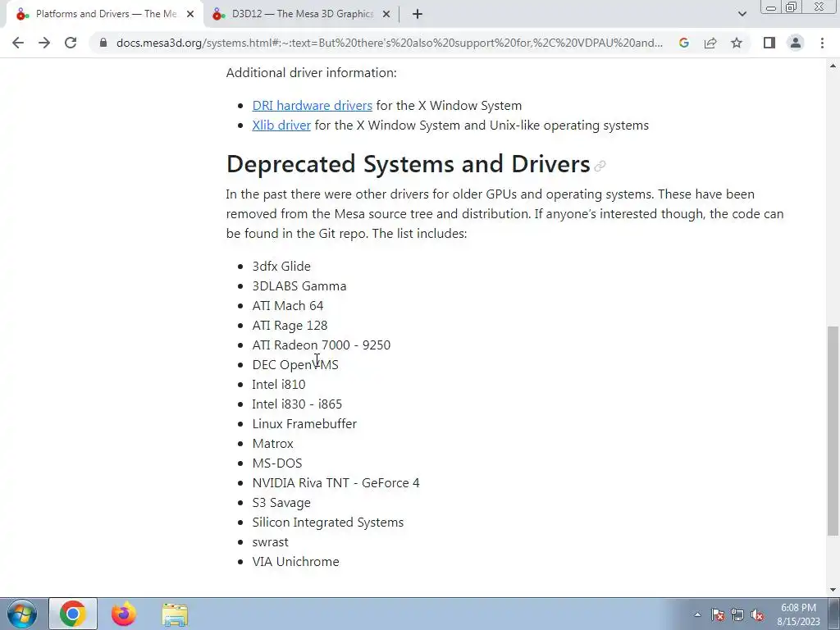Click 'ATI Radeon 7000 - 9250' item
The image size is (840, 630).
click(x=322, y=345)
